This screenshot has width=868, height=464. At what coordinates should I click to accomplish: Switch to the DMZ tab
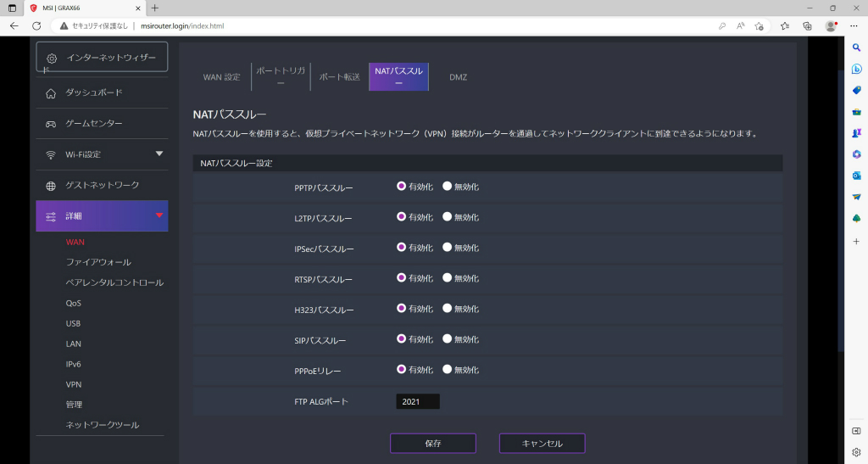[458, 77]
